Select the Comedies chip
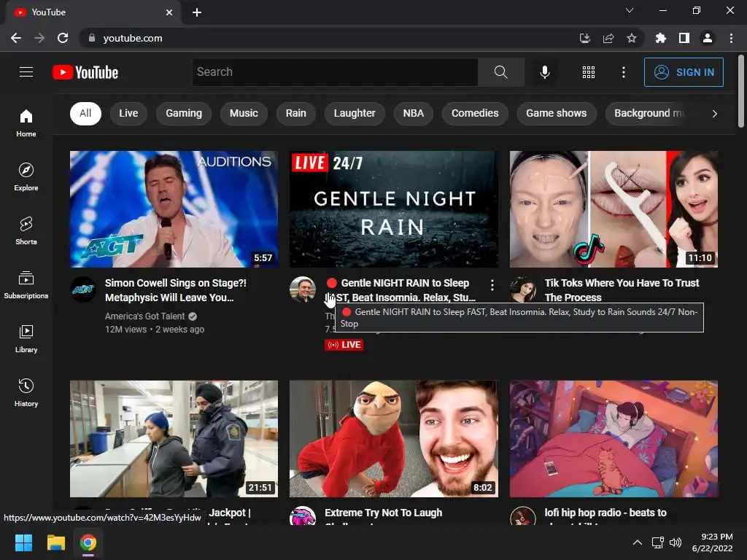This screenshot has width=747, height=560. point(475,113)
